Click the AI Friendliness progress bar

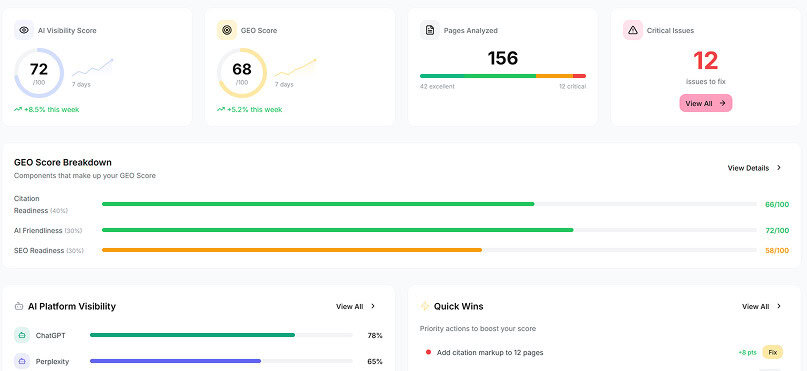429,230
